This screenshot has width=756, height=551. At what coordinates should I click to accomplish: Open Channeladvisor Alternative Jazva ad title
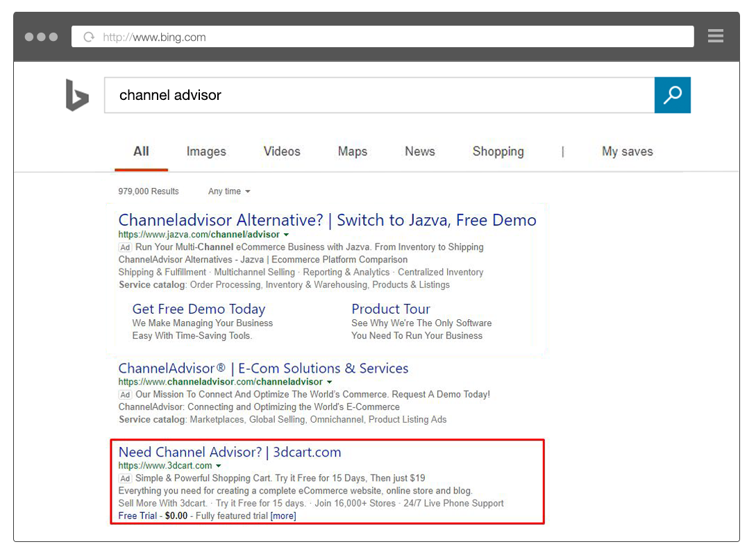(328, 220)
